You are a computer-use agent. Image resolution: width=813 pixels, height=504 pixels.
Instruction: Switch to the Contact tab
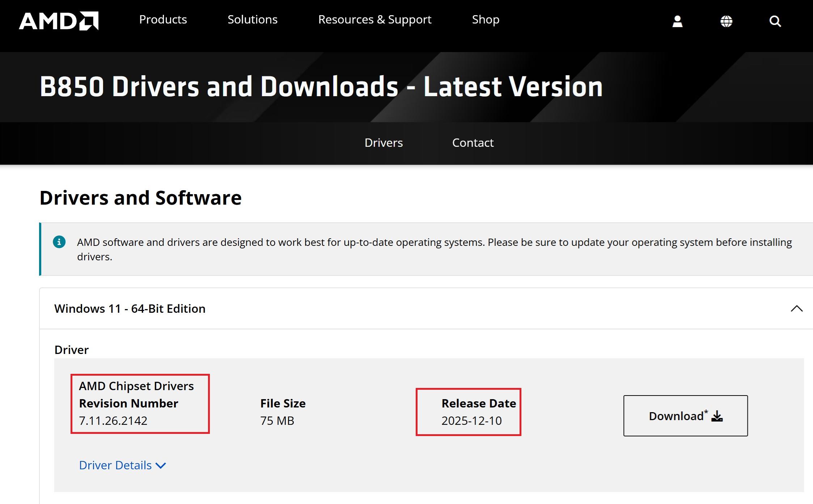coord(473,143)
